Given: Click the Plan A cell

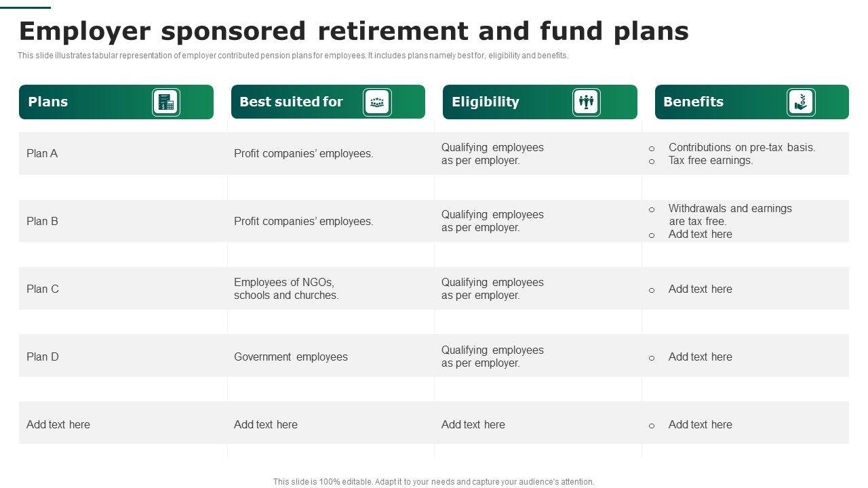Looking at the screenshot, I should point(42,154).
